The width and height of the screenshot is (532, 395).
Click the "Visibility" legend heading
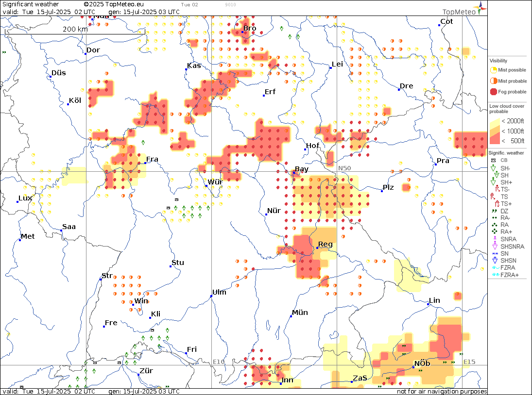(x=498, y=61)
